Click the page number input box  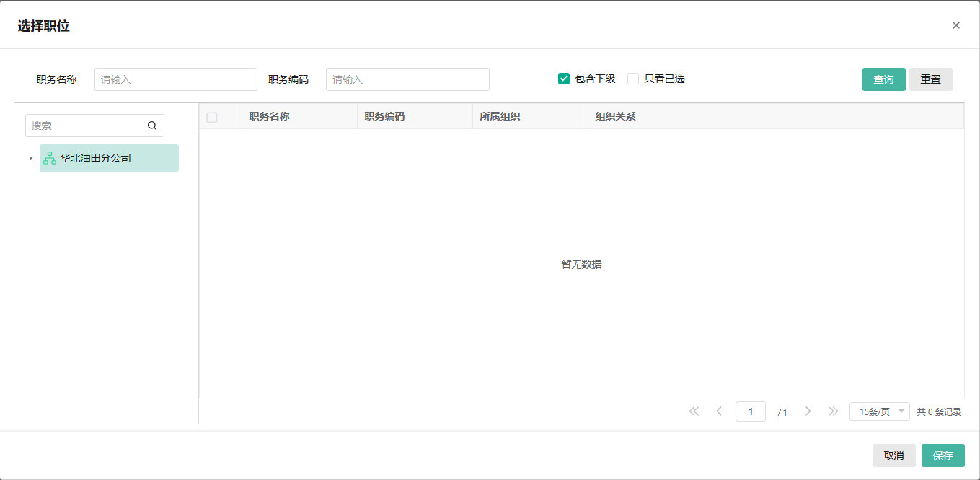click(751, 411)
